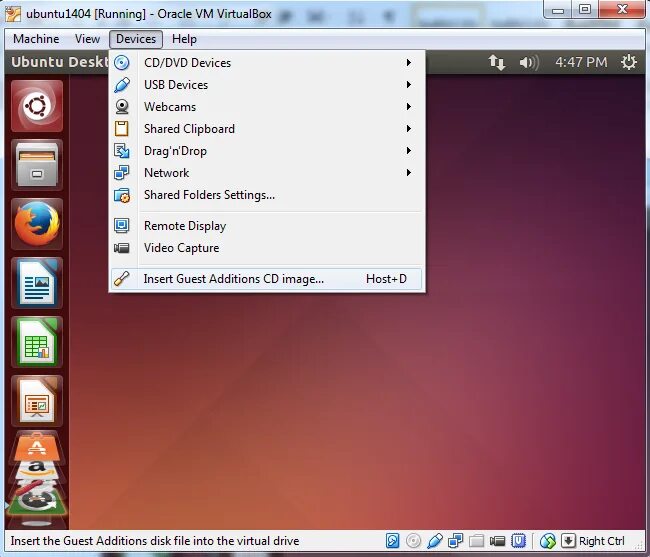Click the network monitors icon in menu
The image size is (650, 557).
coord(121,172)
